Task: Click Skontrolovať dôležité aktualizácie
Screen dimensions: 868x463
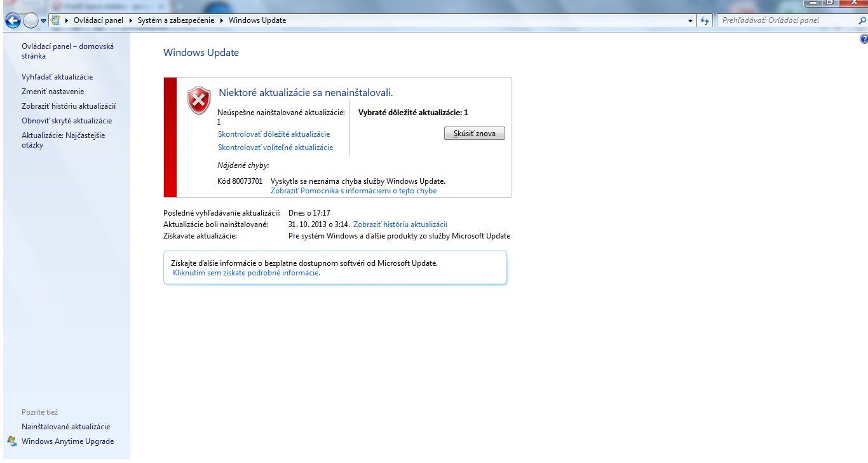Action: click(274, 134)
